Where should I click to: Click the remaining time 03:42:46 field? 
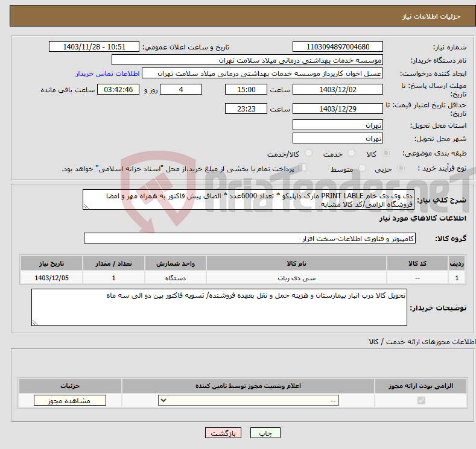click(x=122, y=89)
